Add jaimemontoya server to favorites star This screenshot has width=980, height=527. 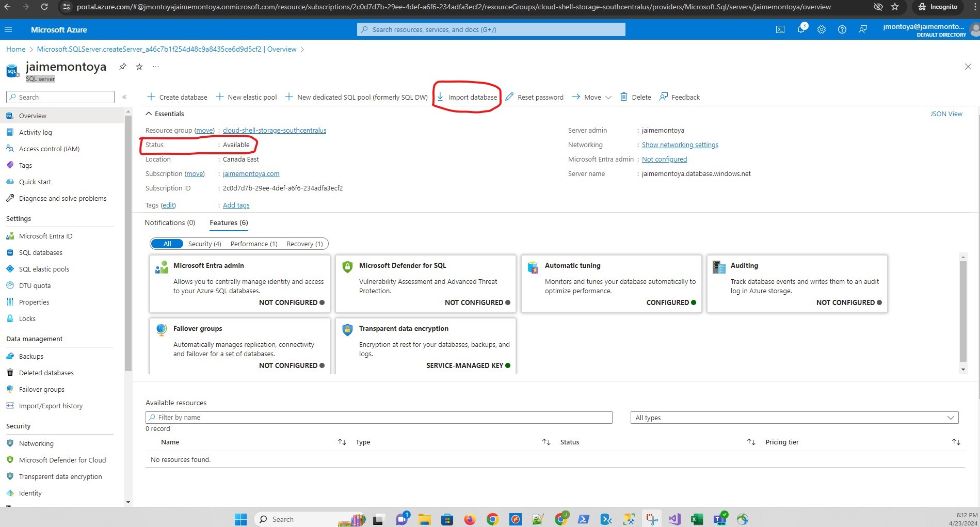(x=139, y=67)
